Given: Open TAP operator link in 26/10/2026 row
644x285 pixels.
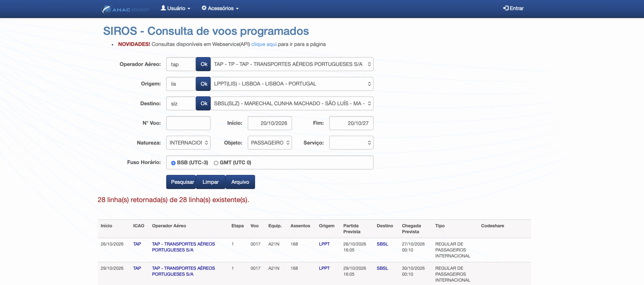Looking at the screenshot, I should click(x=183, y=247).
